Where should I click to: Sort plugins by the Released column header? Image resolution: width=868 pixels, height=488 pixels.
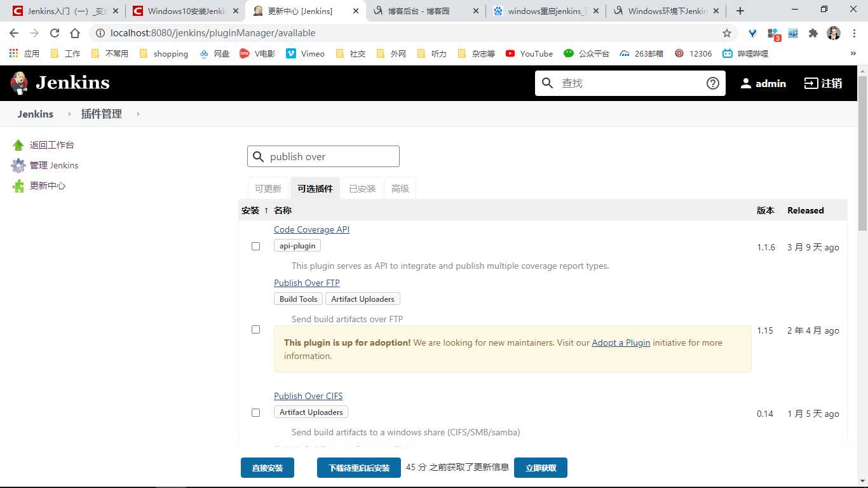(805, 210)
